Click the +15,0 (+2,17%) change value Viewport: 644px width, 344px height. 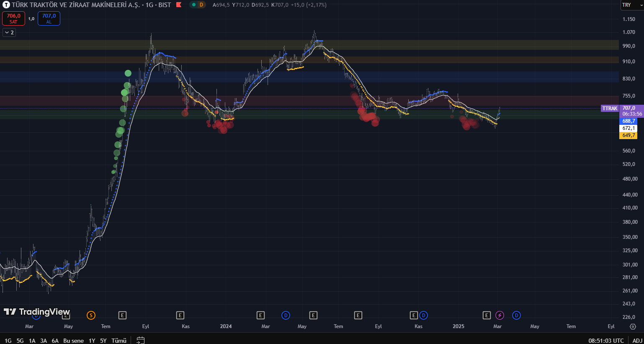coord(309,5)
